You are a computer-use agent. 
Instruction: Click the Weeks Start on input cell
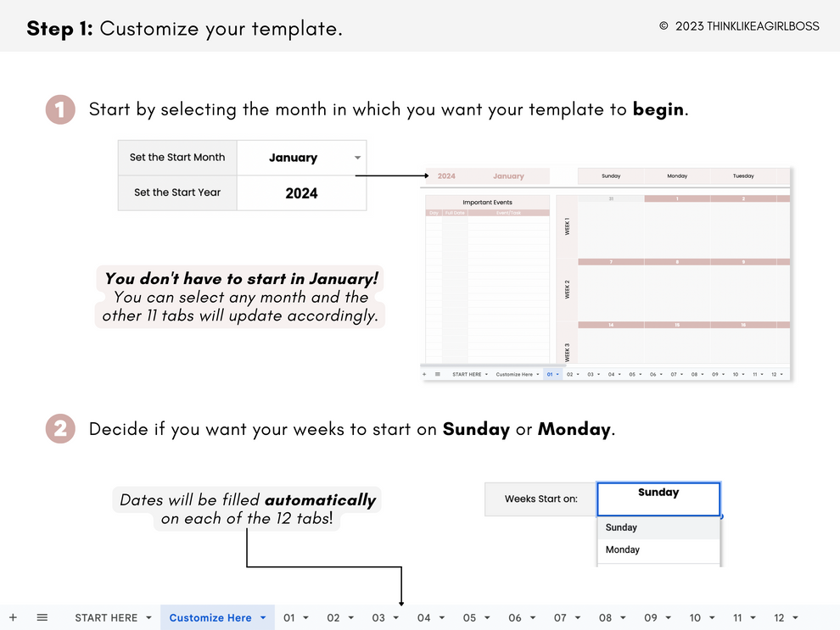pyautogui.click(x=658, y=499)
